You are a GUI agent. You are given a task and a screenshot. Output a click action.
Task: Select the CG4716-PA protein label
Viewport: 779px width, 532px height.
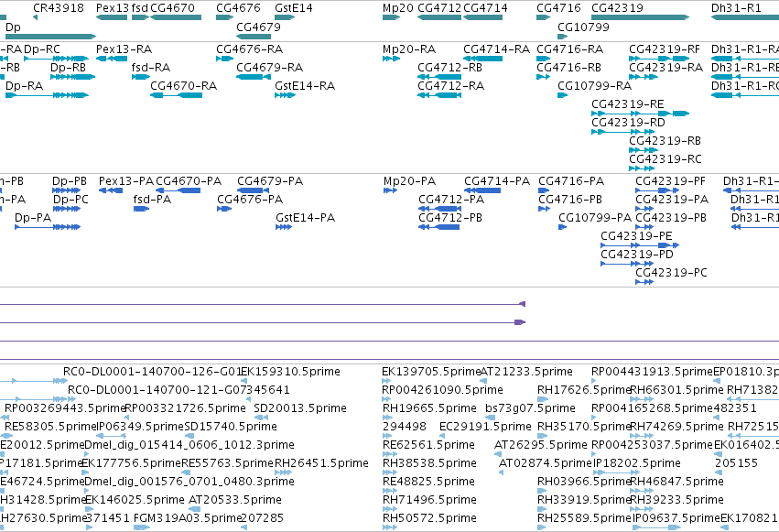click(x=571, y=181)
